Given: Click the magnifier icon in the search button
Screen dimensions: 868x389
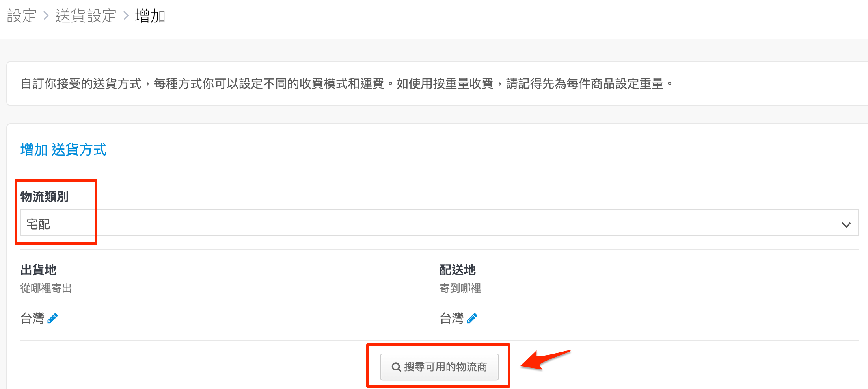Looking at the screenshot, I should pos(396,367).
